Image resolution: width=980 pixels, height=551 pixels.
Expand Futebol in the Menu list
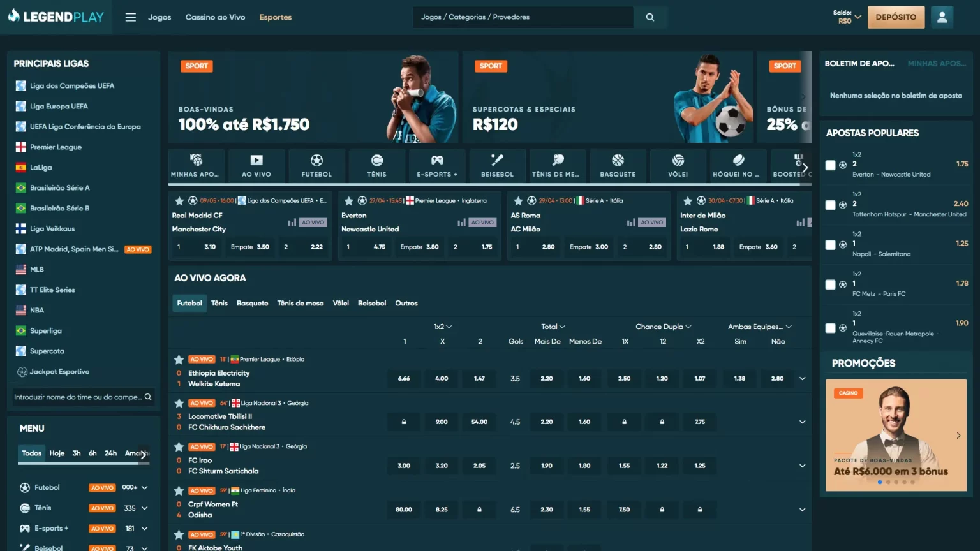[145, 488]
